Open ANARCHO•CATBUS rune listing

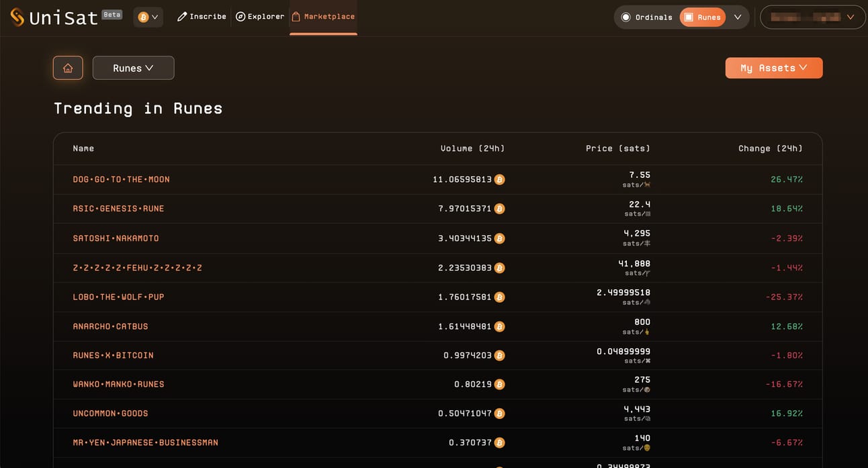110,326
